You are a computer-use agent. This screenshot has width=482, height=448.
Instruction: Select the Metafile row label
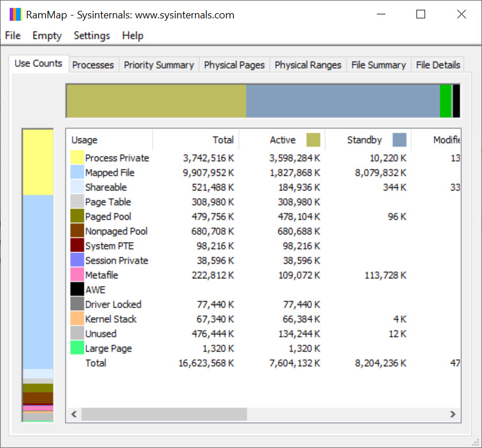(x=102, y=275)
